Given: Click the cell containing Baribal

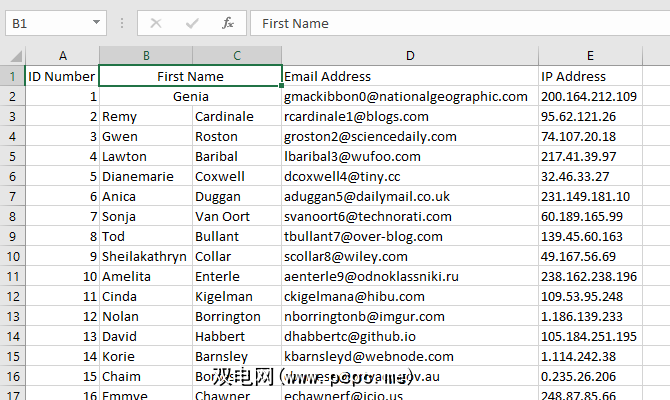Looking at the screenshot, I should (237, 156).
